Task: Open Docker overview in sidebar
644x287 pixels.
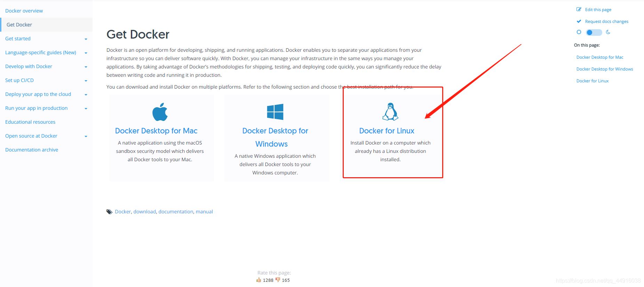Action: coord(24,11)
